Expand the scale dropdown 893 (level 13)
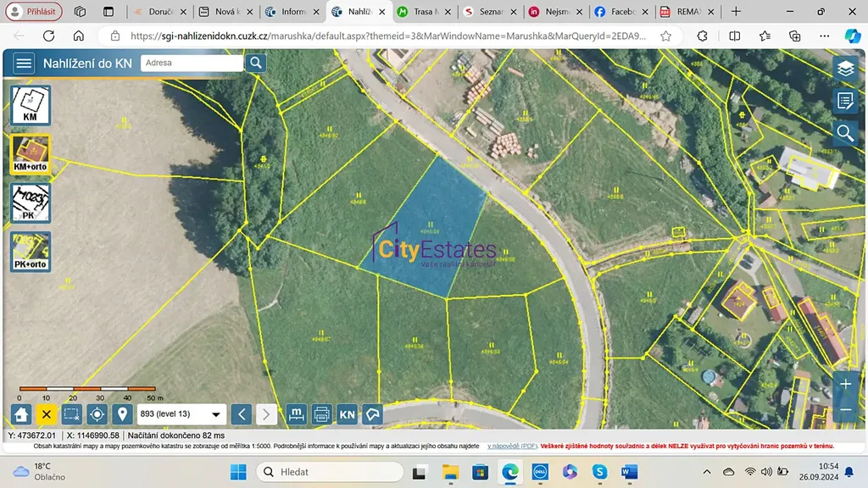868x488 pixels. [x=181, y=414]
